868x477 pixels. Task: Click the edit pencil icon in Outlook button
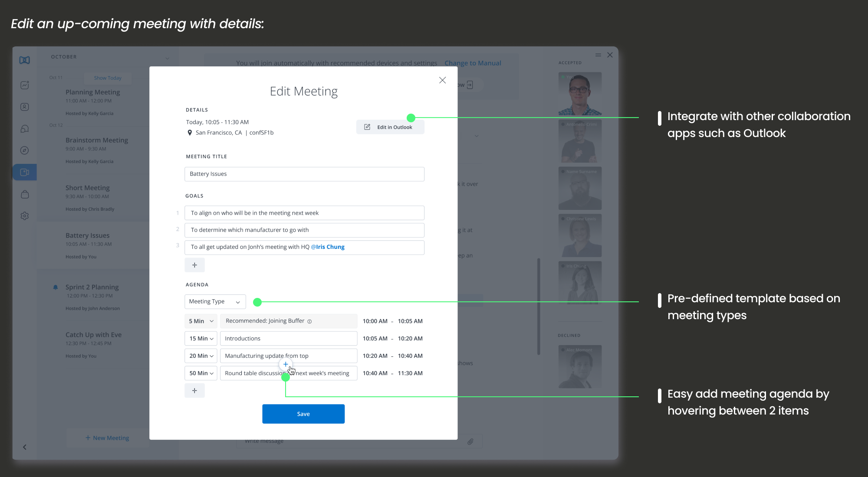367,127
